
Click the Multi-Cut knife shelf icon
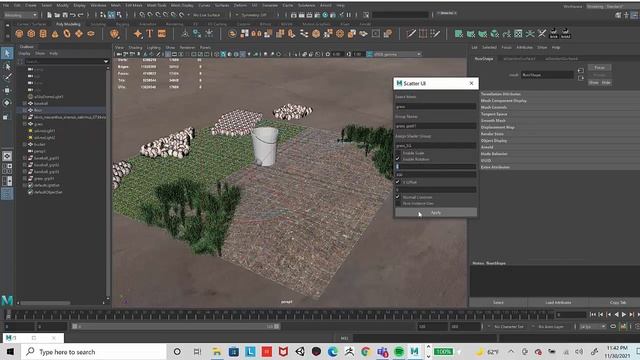point(411,34)
